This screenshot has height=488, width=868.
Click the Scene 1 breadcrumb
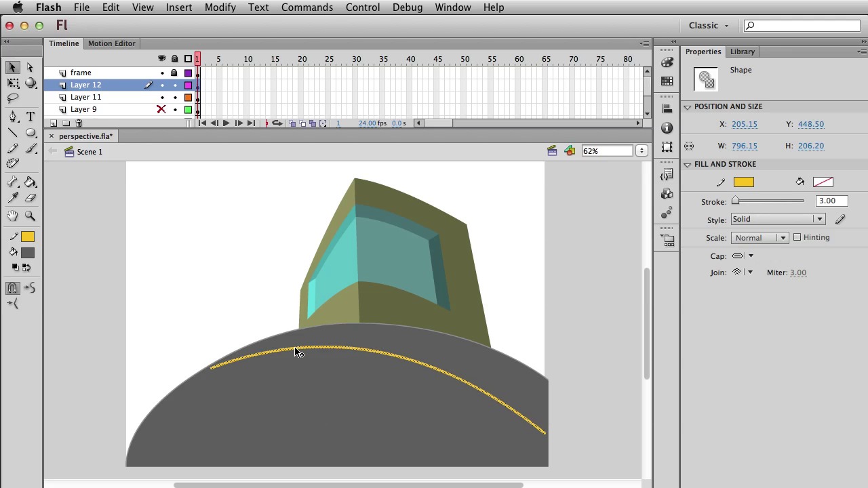coord(89,152)
